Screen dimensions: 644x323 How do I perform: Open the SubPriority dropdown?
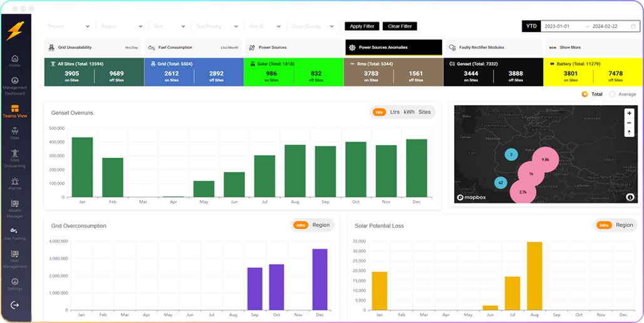(x=217, y=26)
